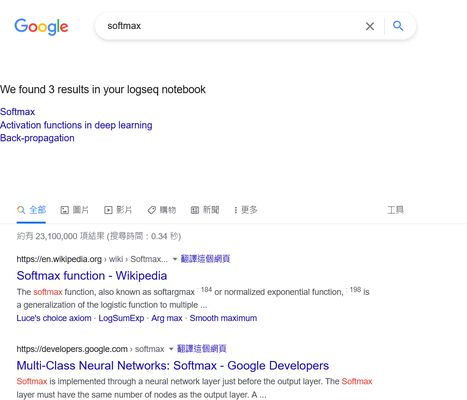Open Multi-Class Neural Networks: Softmax result
Screen dimensions: 467x400
click(173, 366)
